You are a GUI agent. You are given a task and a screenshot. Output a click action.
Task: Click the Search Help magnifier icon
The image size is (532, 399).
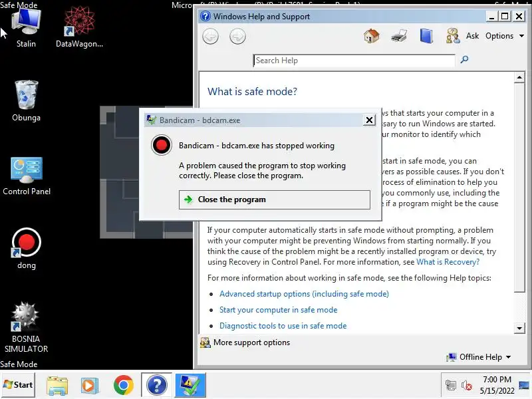coord(464,60)
